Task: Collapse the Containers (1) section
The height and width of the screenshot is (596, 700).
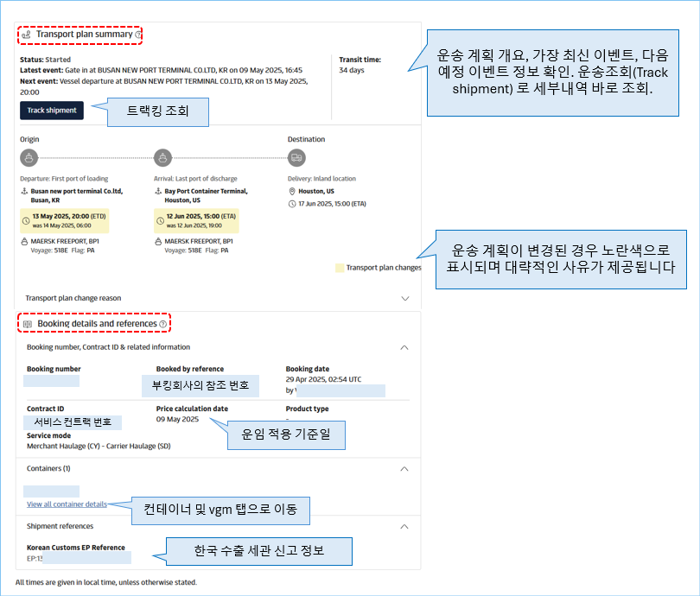Action: 404,469
